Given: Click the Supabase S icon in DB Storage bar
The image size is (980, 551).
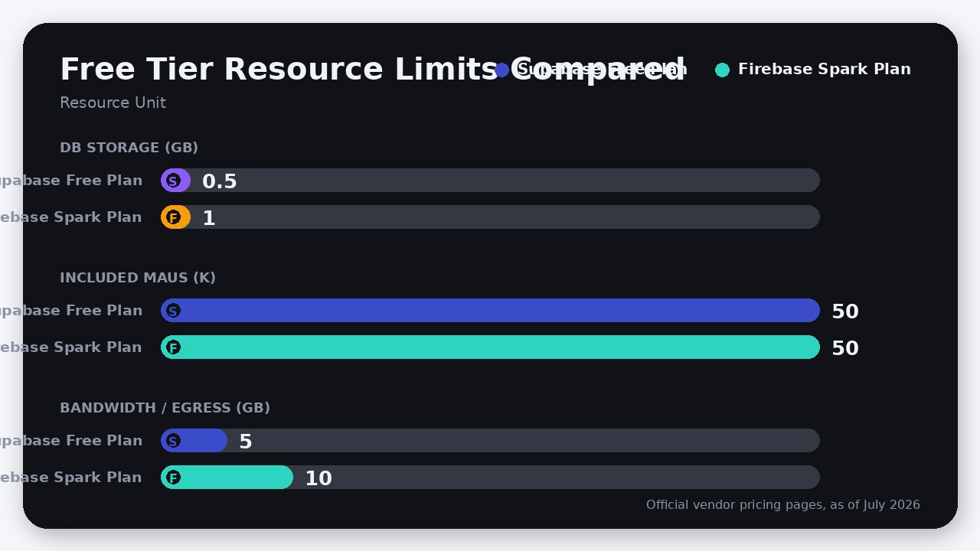Looking at the screenshot, I should (173, 181).
